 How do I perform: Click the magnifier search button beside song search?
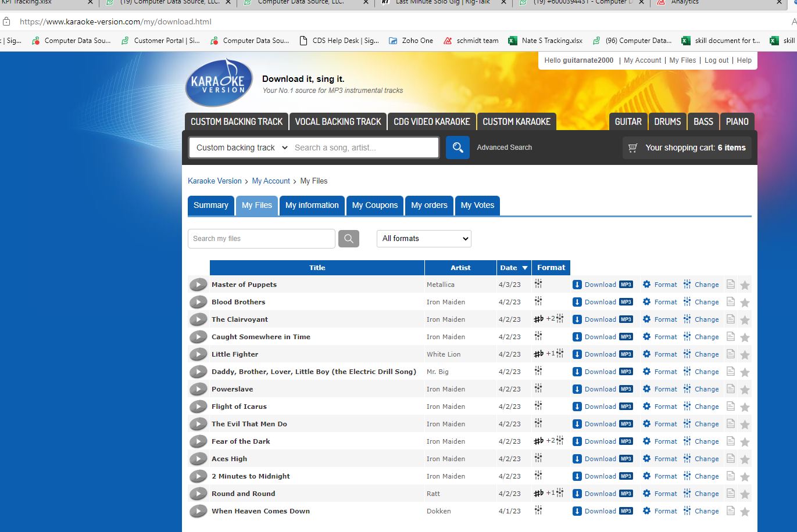458,148
